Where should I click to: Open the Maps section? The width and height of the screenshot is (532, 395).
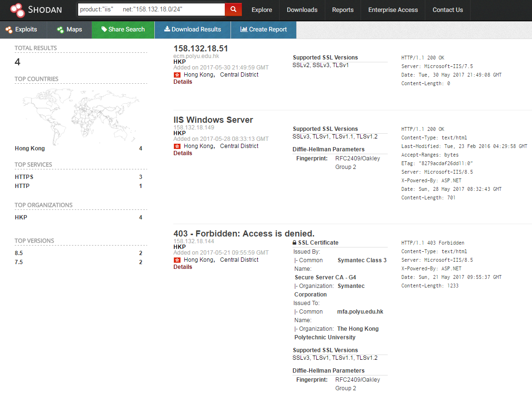coord(69,30)
